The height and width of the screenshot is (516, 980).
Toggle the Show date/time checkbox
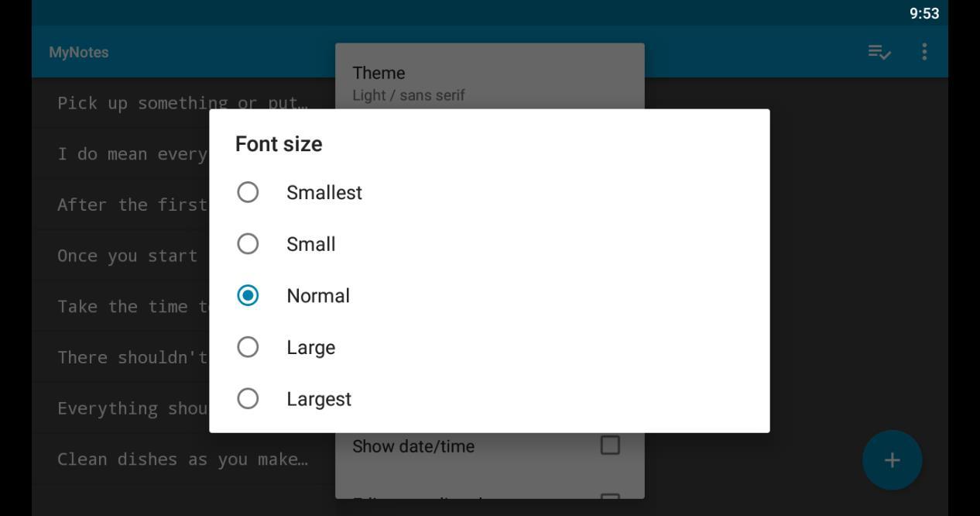[x=610, y=445]
